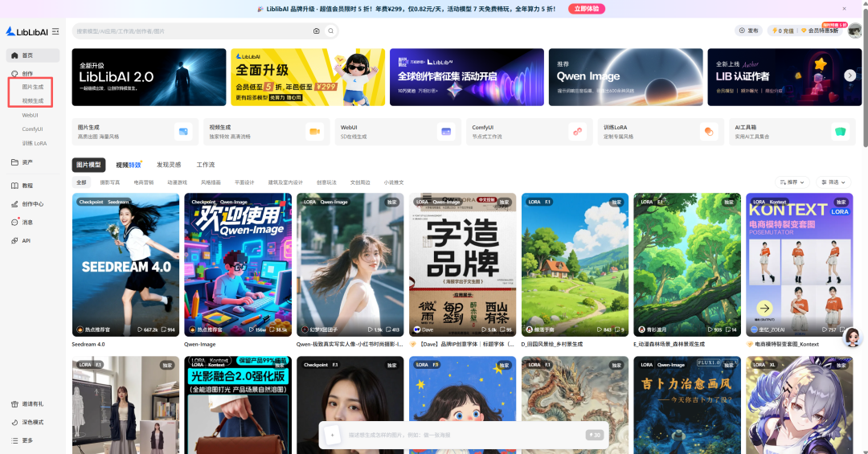The width and height of the screenshot is (868, 454).
Task: Click the 图片生成 shortcut card icon
Action: (183, 132)
